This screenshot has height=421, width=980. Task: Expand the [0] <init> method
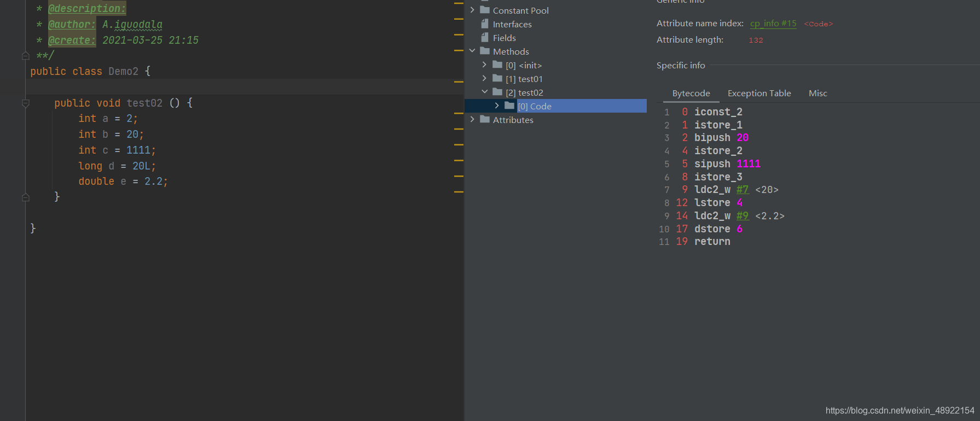pyautogui.click(x=484, y=65)
